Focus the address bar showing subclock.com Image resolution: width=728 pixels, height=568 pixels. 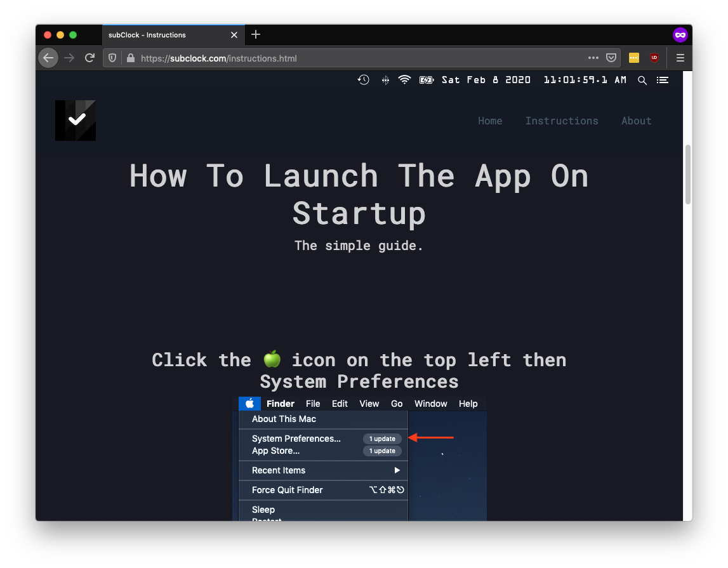click(362, 58)
